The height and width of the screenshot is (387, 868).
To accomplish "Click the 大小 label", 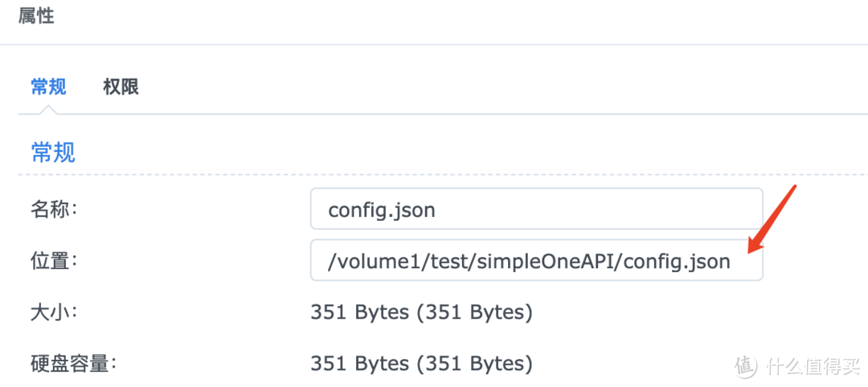I will [x=53, y=312].
